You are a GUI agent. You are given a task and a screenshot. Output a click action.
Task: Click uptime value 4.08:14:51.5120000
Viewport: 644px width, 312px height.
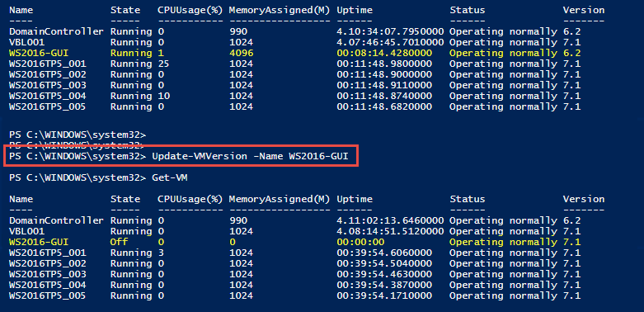click(x=390, y=231)
